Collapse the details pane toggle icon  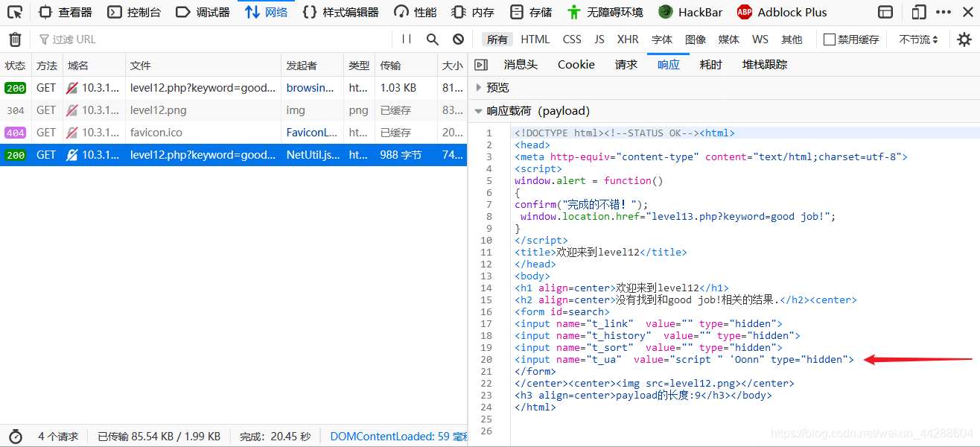(x=481, y=65)
